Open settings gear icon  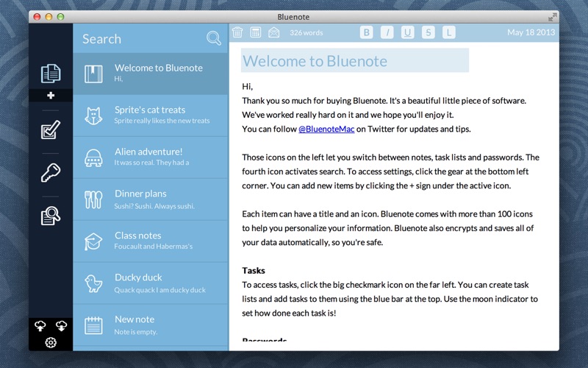51,342
